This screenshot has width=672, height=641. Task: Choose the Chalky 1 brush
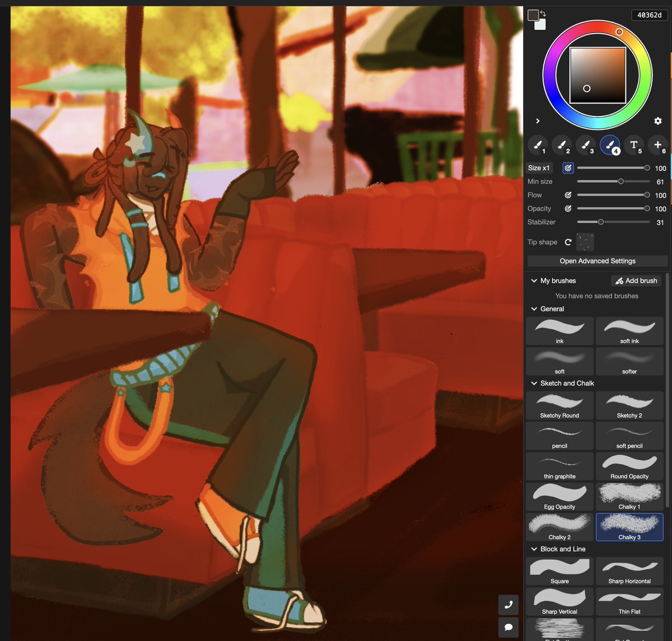pos(629,496)
